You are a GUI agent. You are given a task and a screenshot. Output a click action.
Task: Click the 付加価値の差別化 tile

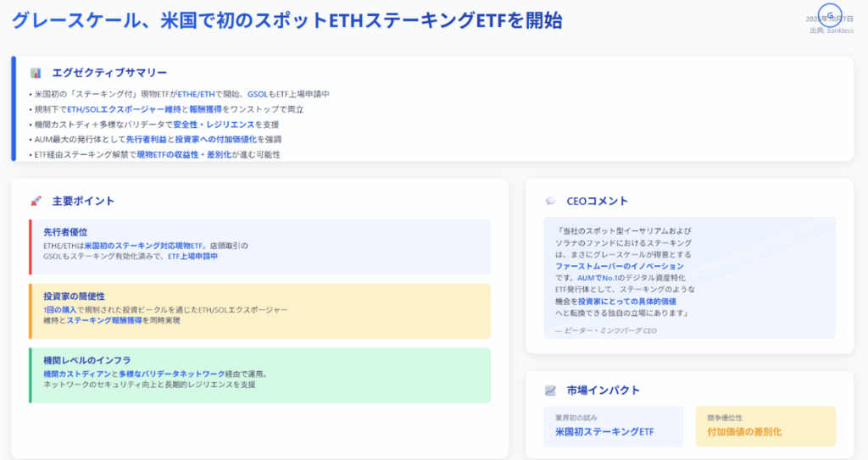click(765, 426)
